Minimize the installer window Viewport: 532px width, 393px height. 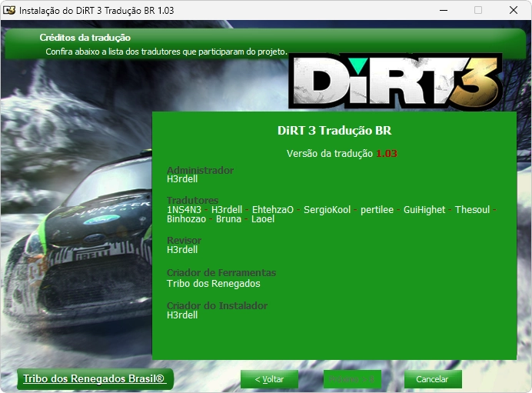point(444,10)
